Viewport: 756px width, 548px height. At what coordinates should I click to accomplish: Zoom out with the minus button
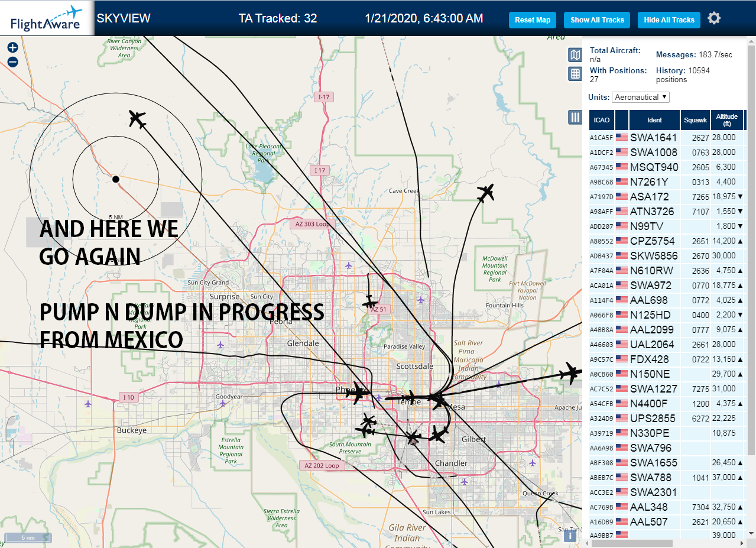[12, 61]
